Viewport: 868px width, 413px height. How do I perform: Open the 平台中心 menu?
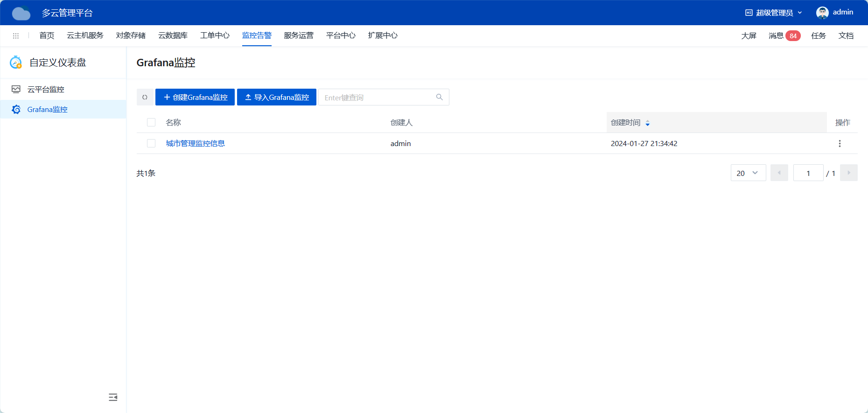(341, 35)
